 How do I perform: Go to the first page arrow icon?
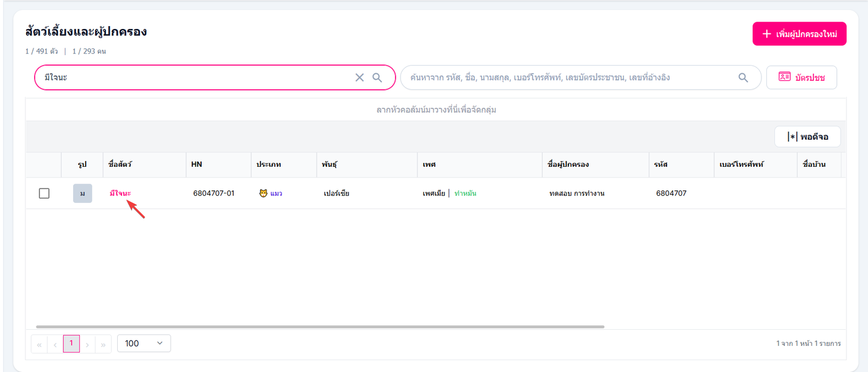39,343
